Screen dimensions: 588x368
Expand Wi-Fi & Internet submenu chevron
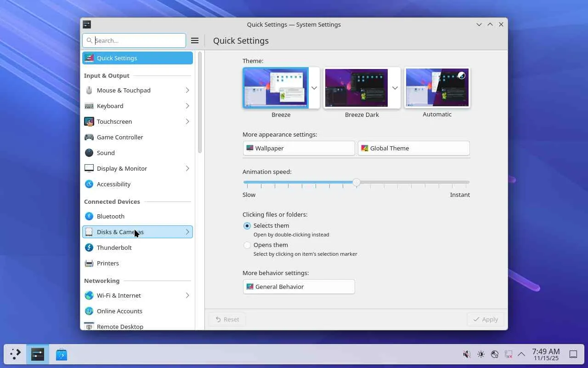187,295
